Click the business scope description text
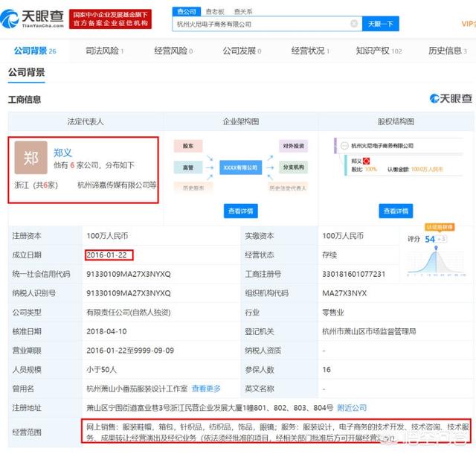476x454 pixels. [277, 432]
